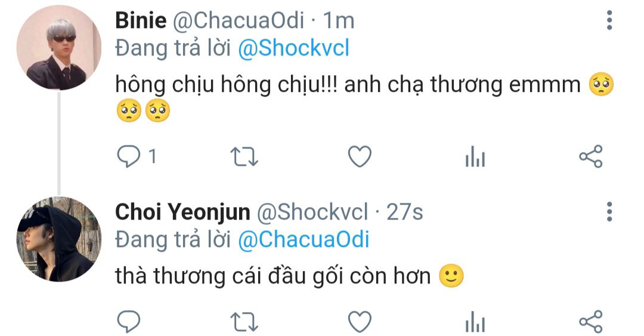Open Choi Yeonjun's profile picture
Image resolution: width=644 pixels, height=336 pixels.
(x=58, y=239)
